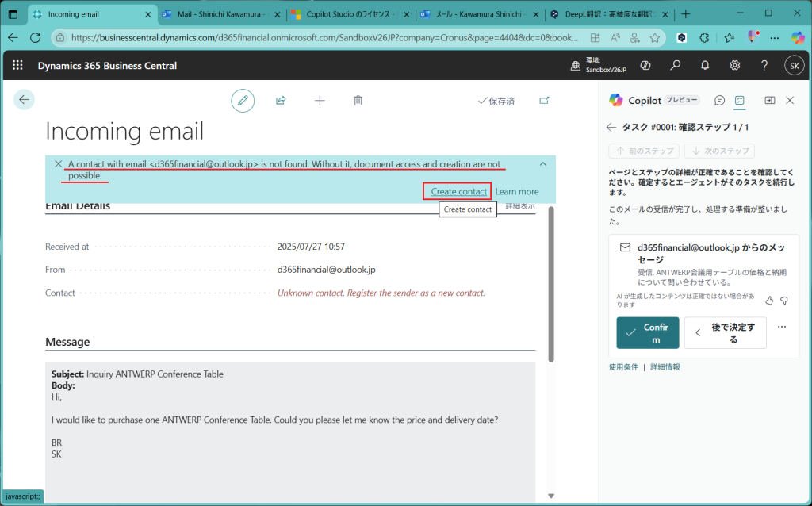This screenshot has width=812, height=506.
Task: Dock the Copilot pane with the panel icon
Action: point(770,101)
